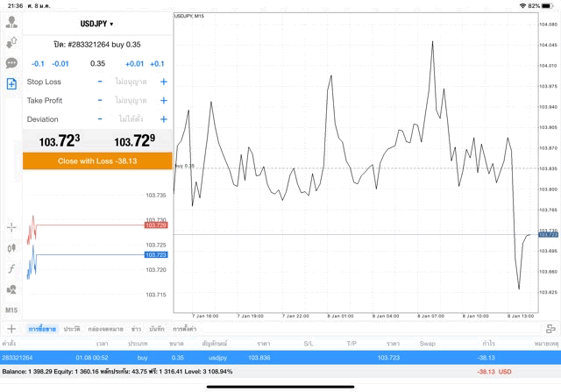561x392 pixels.
Task: Click the -38.13 USD total profit
Action: click(494, 372)
